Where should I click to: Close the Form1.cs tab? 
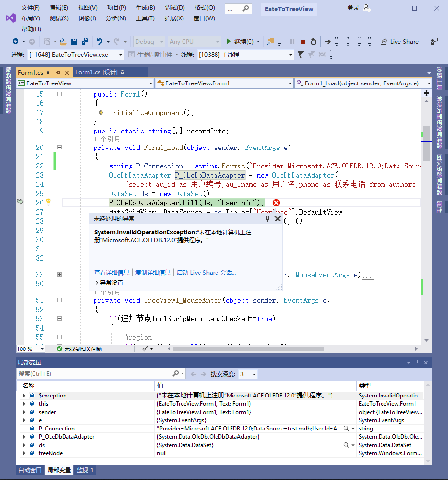(x=67, y=72)
